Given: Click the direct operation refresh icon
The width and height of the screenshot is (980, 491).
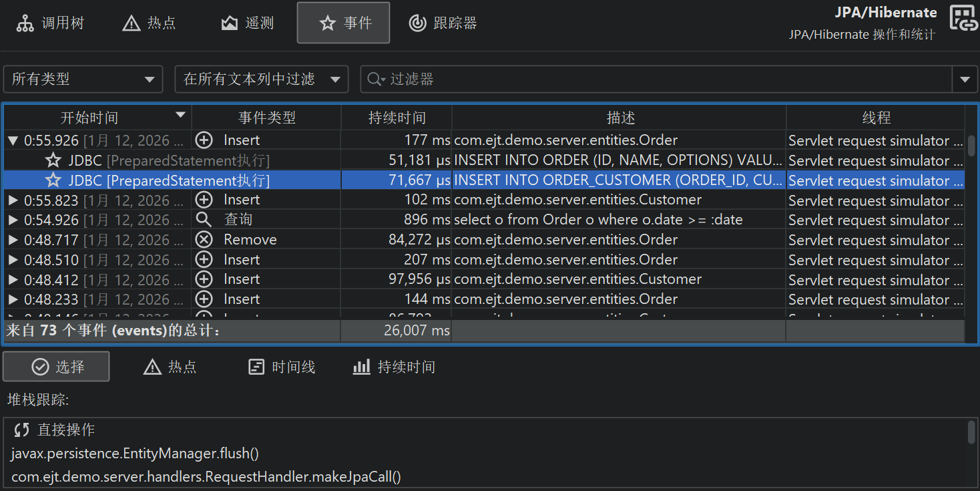Looking at the screenshot, I should tap(22, 430).
